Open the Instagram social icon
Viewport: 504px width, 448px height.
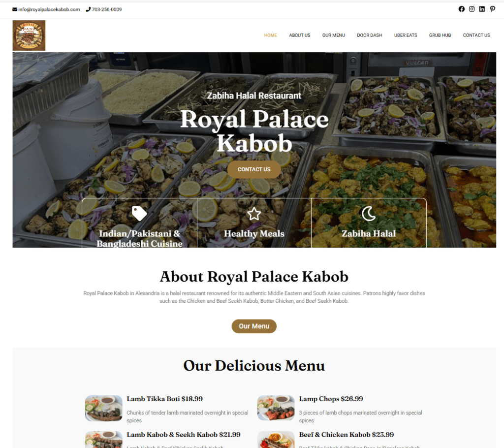pyautogui.click(x=472, y=9)
